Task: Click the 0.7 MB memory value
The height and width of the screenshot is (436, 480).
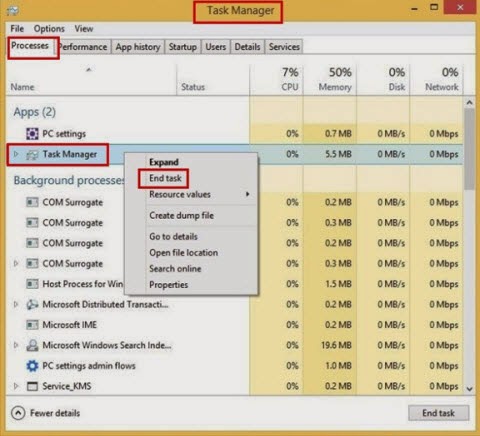Action: [x=338, y=134]
